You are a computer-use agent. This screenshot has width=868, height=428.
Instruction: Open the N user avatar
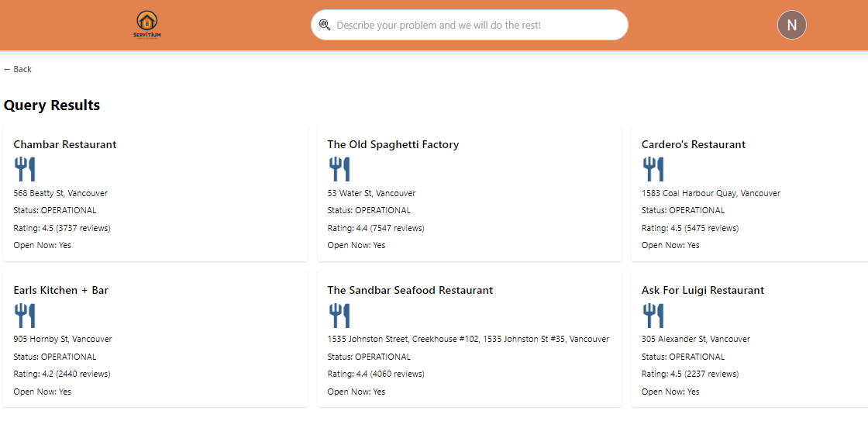coord(791,25)
